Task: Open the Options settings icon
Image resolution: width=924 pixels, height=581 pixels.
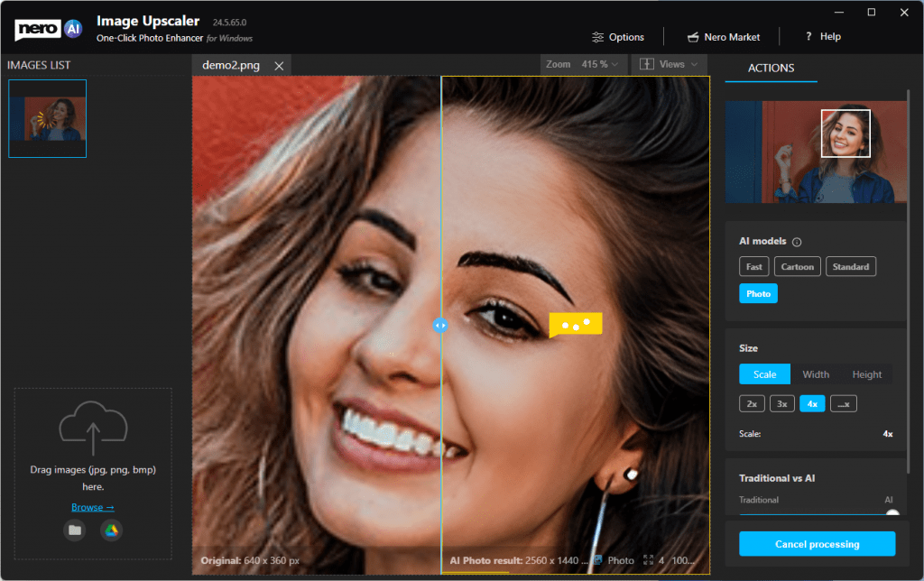Action: (x=597, y=37)
